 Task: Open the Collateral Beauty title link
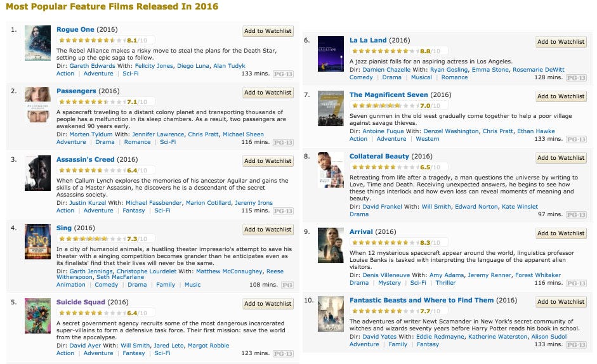[379, 157]
